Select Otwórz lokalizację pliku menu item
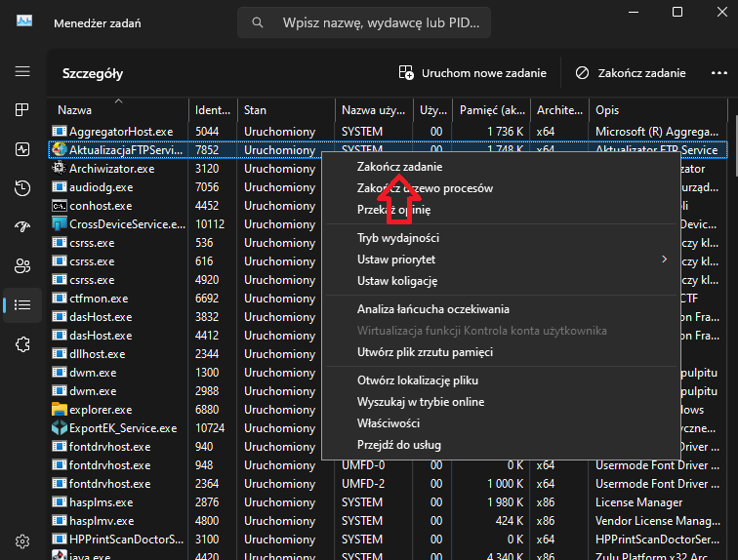The height and width of the screenshot is (560, 738). (x=419, y=380)
